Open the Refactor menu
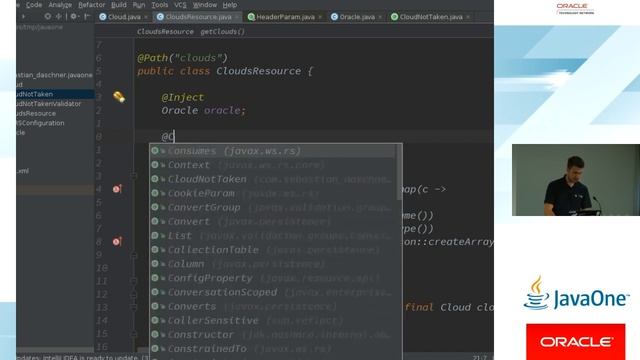The width and height of the screenshot is (640, 360). click(91, 5)
